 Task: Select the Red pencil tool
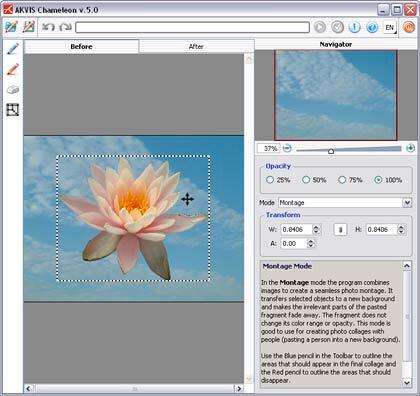click(x=13, y=69)
